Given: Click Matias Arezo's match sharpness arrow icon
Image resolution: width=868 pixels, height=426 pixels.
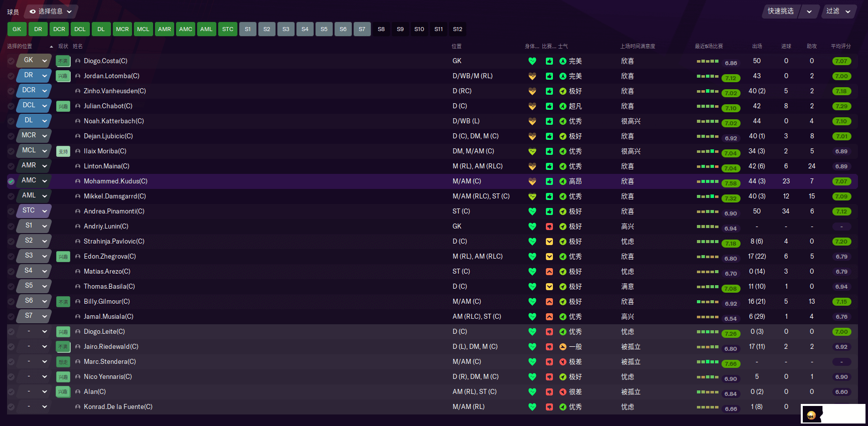Looking at the screenshot, I should (549, 272).
